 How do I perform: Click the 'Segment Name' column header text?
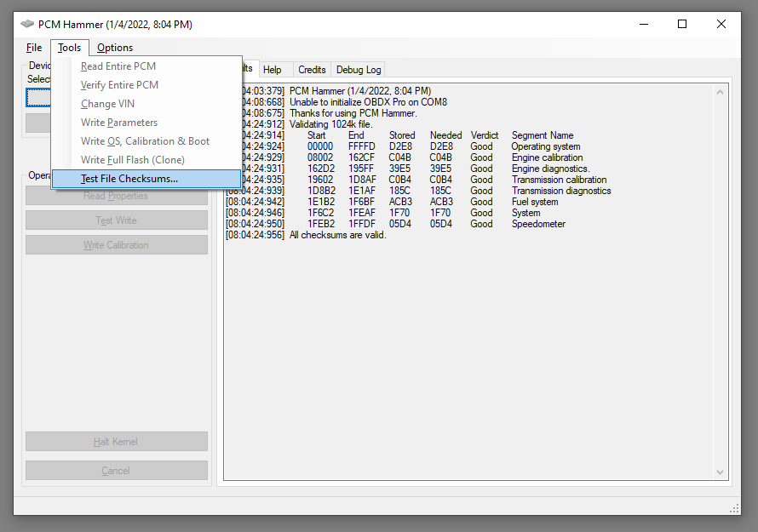click(543, 135)
